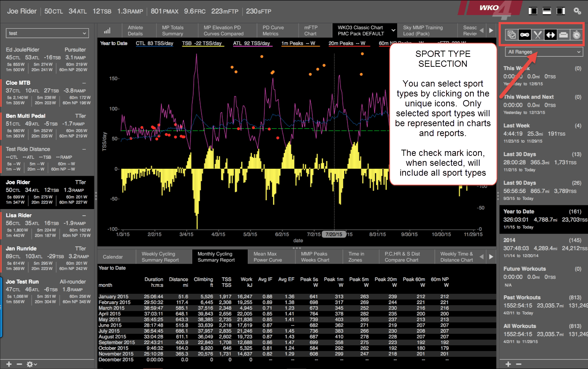Toggle the dumbbell strength sport type filter
The height and width of the screenshot is (369, 588).
click(550, 35)
